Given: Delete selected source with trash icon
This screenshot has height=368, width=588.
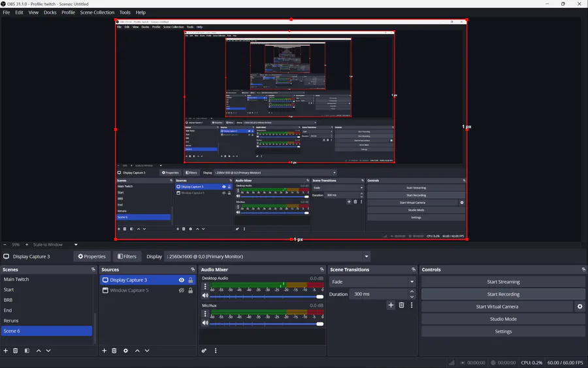Looking at the screenshot, I should coord(114,350).
